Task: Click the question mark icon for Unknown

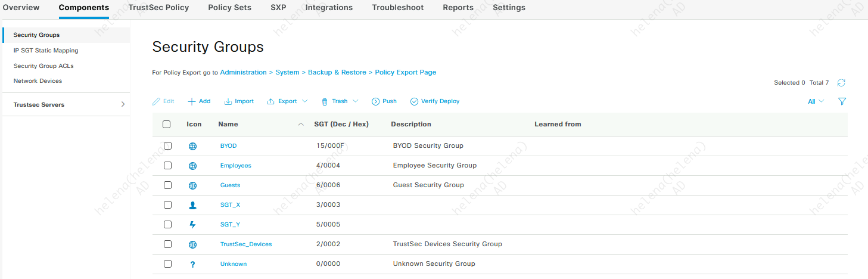Action: tap(192, 264)
